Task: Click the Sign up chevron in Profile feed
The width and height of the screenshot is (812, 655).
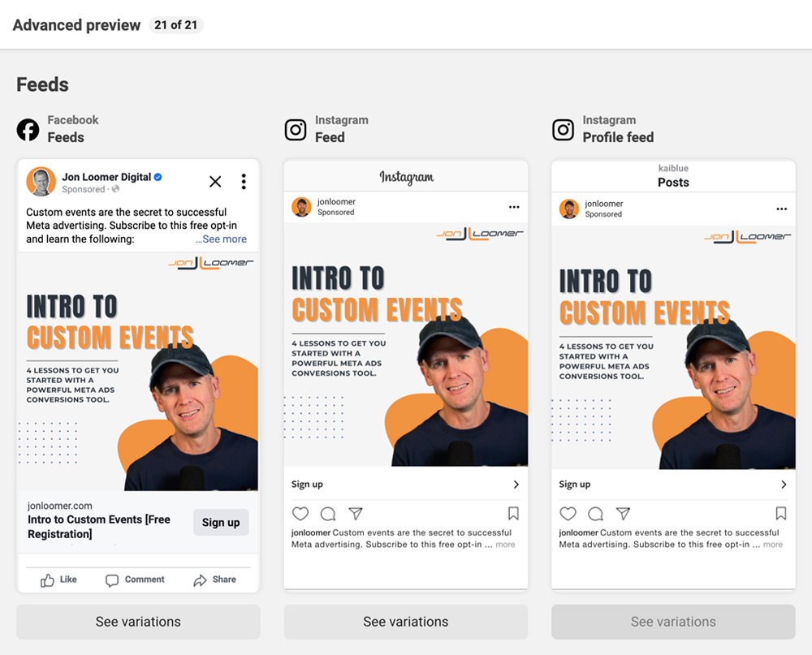Action: (x=784, y=484)
